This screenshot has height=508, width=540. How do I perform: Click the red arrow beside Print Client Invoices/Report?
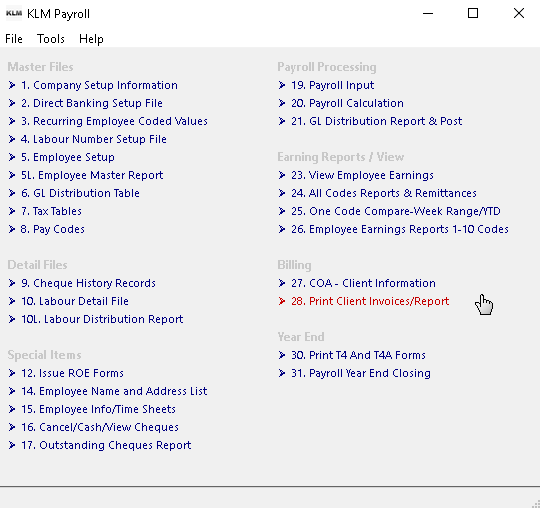click(x=282, y=301)
